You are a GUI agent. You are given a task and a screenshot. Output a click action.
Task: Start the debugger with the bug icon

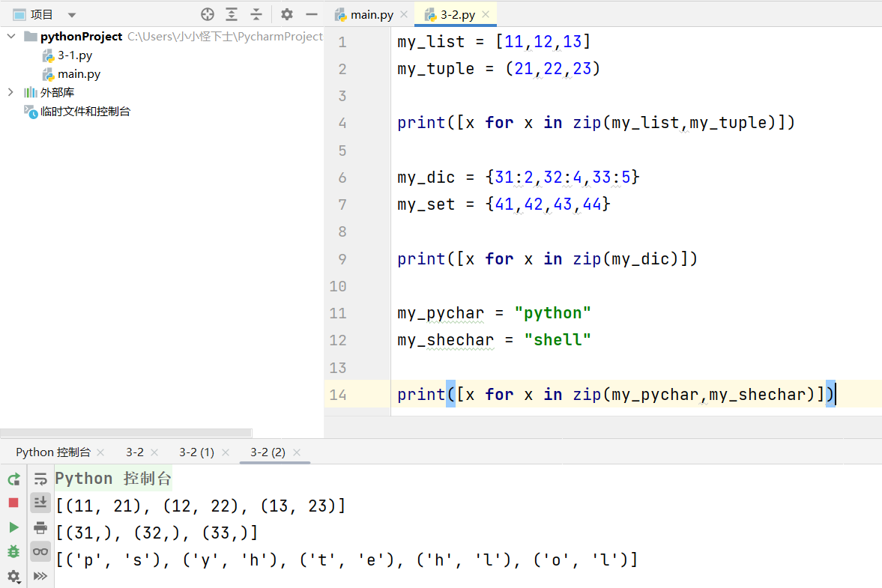click(x=12, y=552)
